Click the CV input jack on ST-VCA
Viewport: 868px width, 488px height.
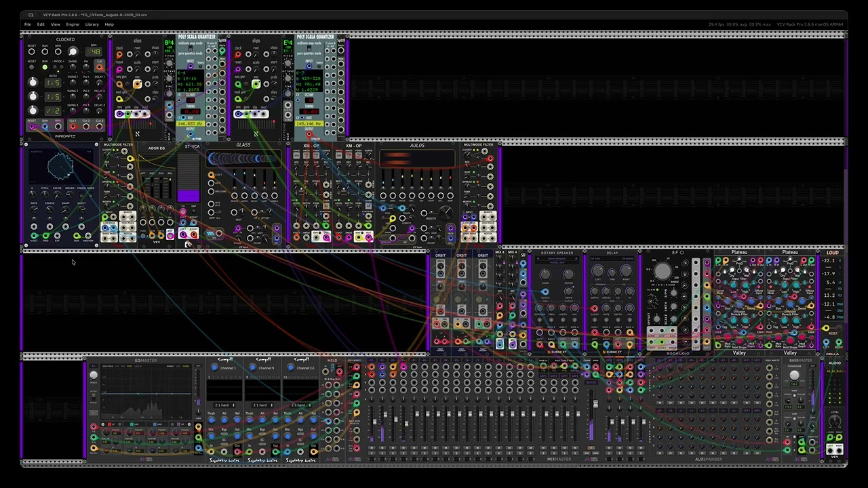(182, 213)
